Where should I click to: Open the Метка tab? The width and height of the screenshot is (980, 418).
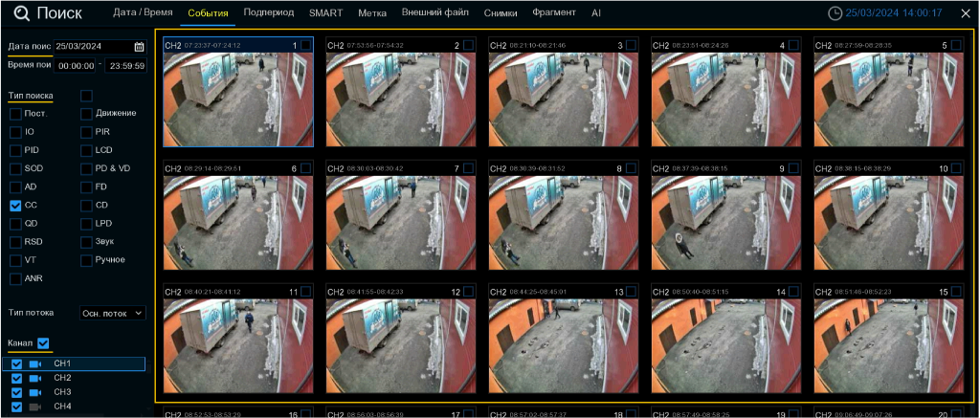[372, 13]
